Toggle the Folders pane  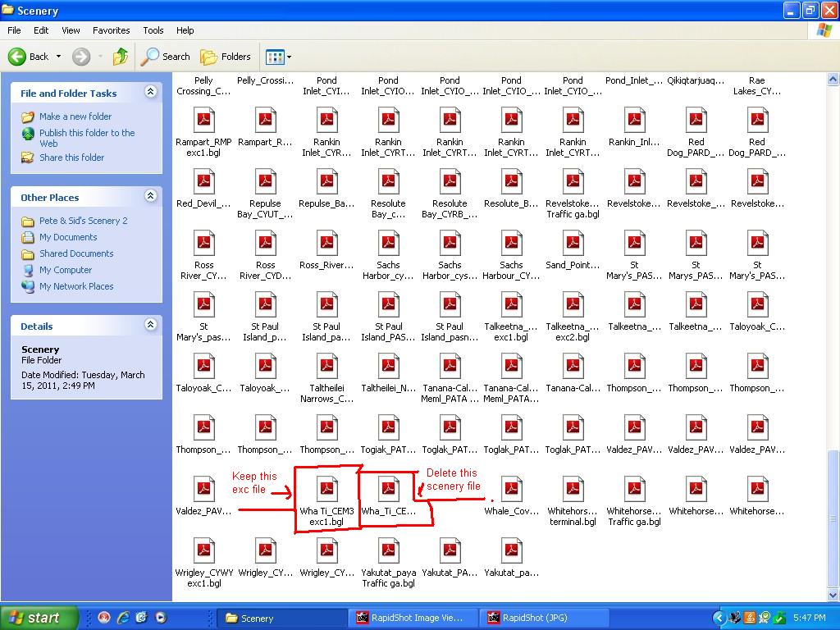tap(225, 57)
